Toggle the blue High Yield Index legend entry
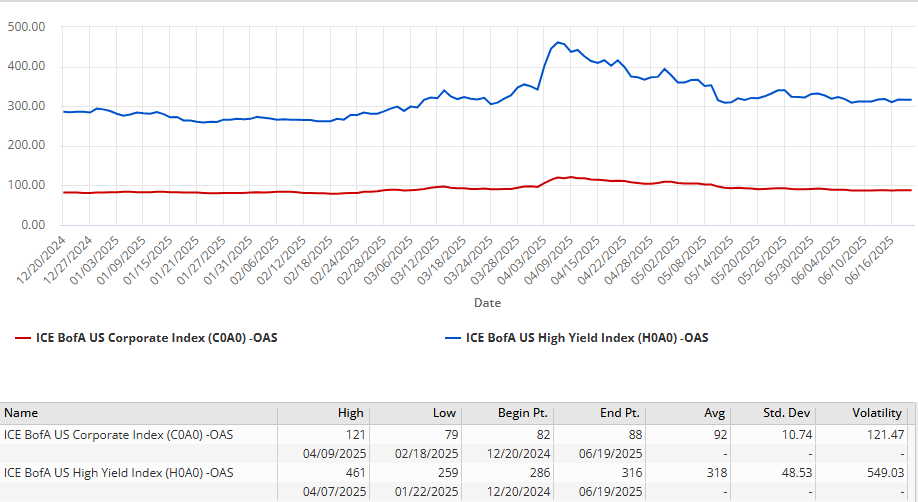918x502 pixels. point(577,338)
